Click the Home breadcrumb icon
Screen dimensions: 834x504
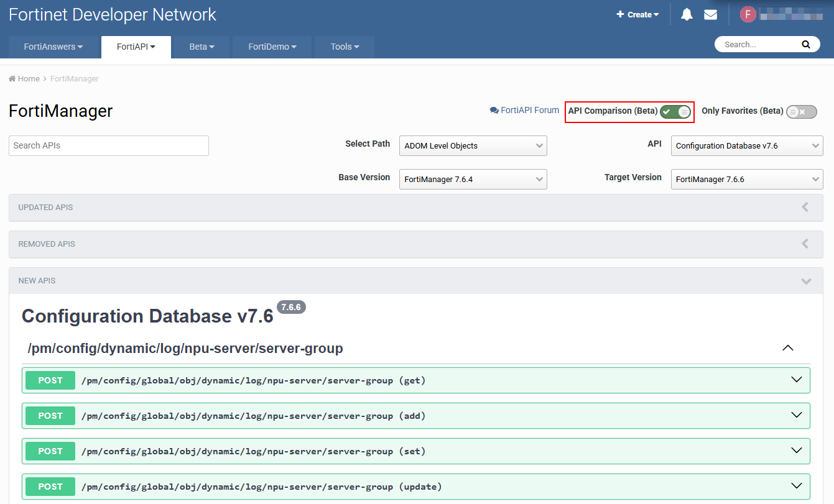coord(12,79)
